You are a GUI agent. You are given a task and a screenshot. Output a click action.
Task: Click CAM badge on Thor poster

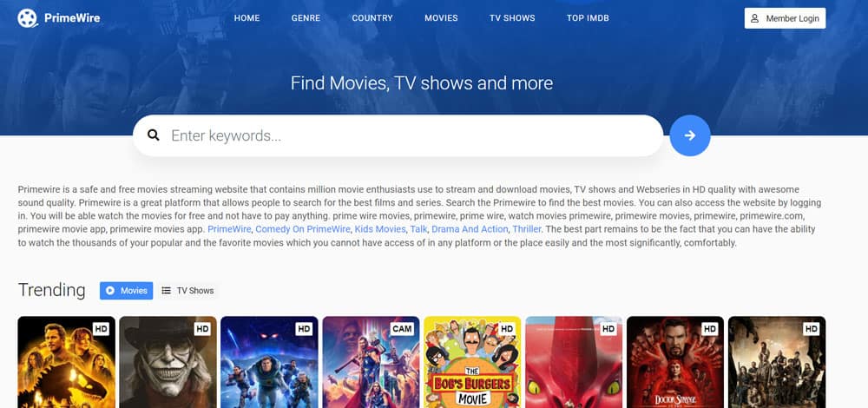click(402, 329)
